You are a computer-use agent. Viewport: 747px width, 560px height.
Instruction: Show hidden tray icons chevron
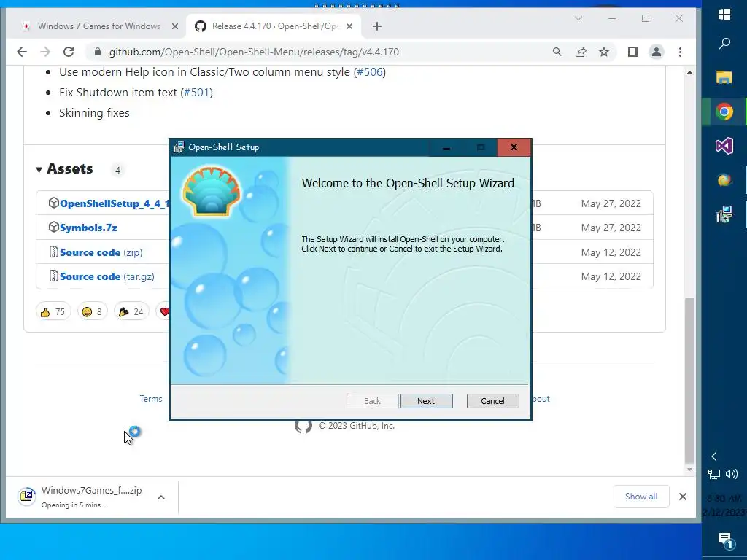(714, 456)
